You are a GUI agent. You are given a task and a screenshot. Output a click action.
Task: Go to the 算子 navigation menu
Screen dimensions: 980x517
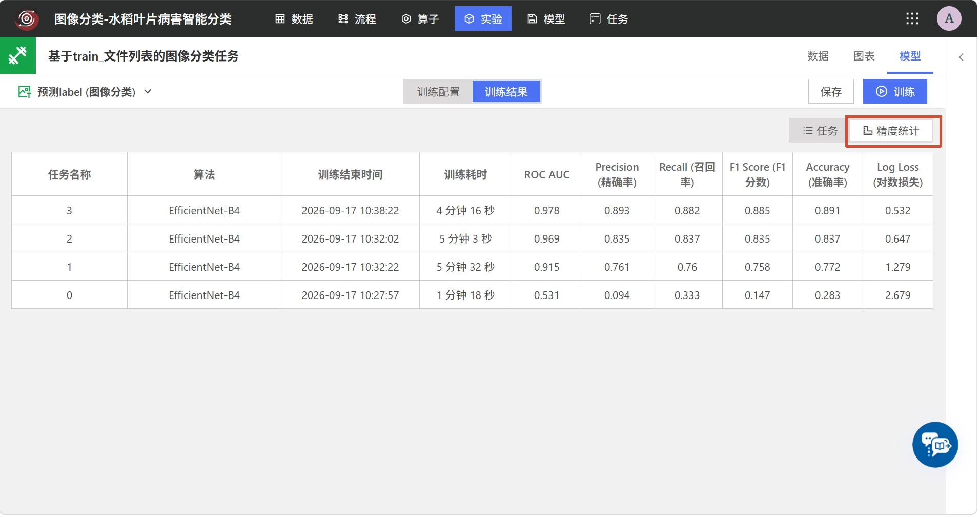(x=420, y=19)
